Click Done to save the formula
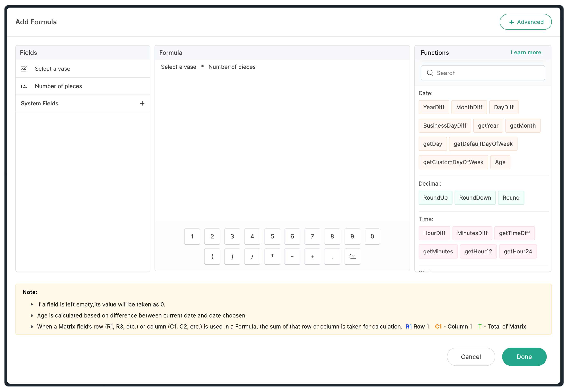569x392 pixels. [524, 357]
